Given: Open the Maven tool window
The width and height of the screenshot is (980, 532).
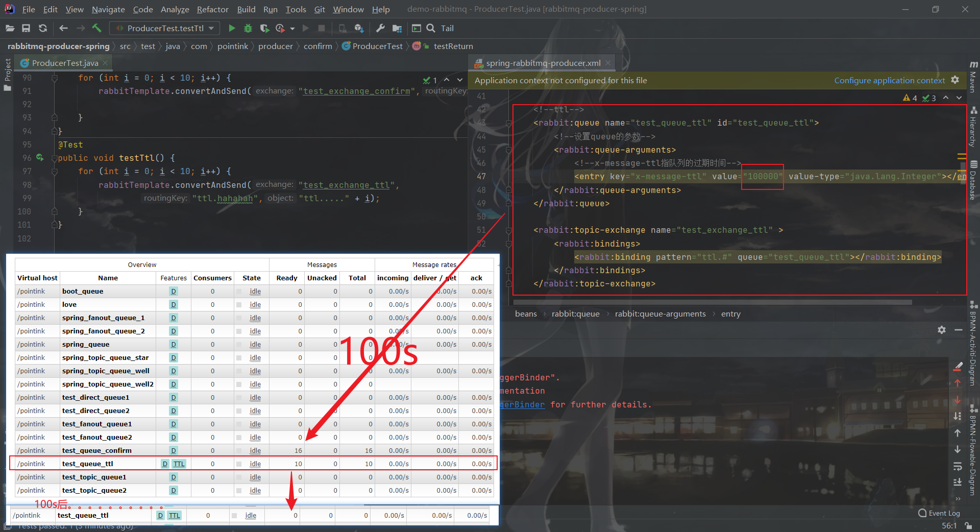Looking at the screenshot, I should point(974,77).
